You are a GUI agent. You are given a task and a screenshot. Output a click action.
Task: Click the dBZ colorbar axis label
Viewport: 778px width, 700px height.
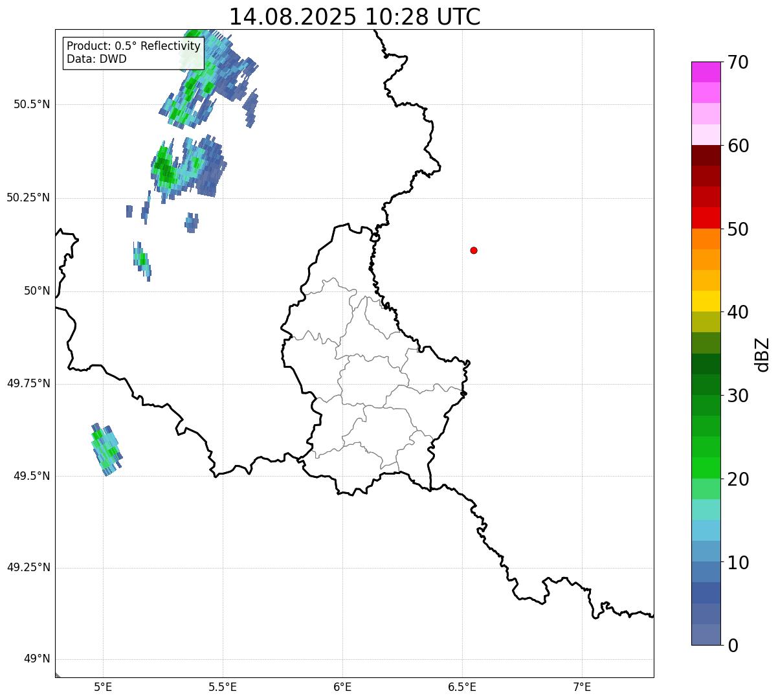click(x=762, y=354)
